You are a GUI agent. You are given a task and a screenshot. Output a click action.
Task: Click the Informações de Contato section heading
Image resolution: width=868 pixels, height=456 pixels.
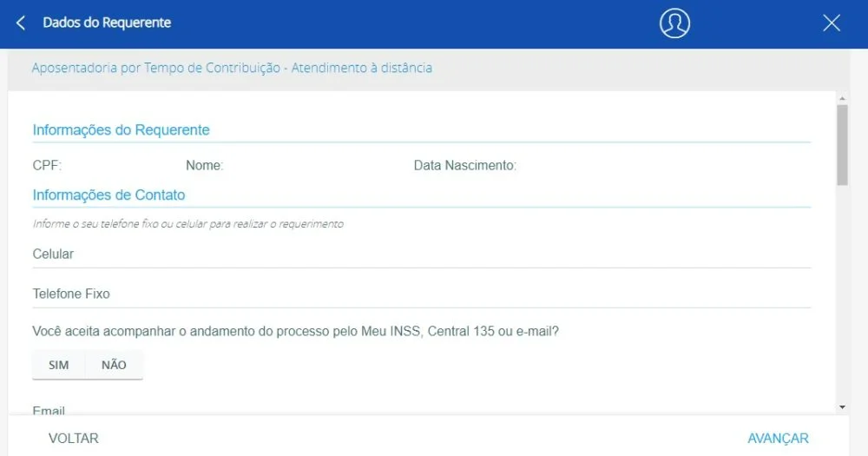coord(108,195)
